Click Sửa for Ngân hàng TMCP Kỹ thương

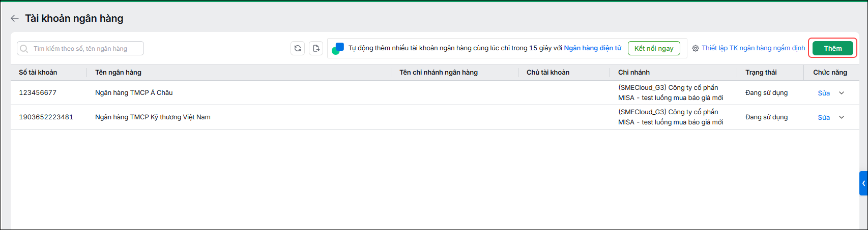coord(824,117)
